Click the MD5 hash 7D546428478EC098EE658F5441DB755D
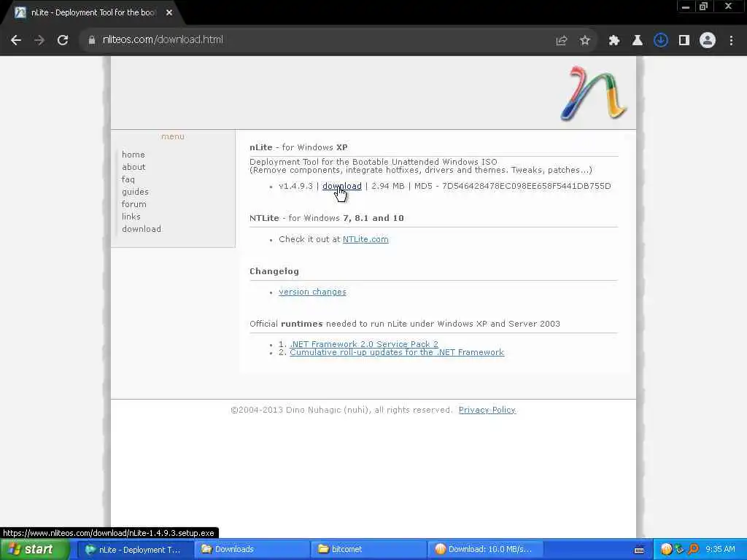This screenshot has height=560, width=747. point(527,186)
